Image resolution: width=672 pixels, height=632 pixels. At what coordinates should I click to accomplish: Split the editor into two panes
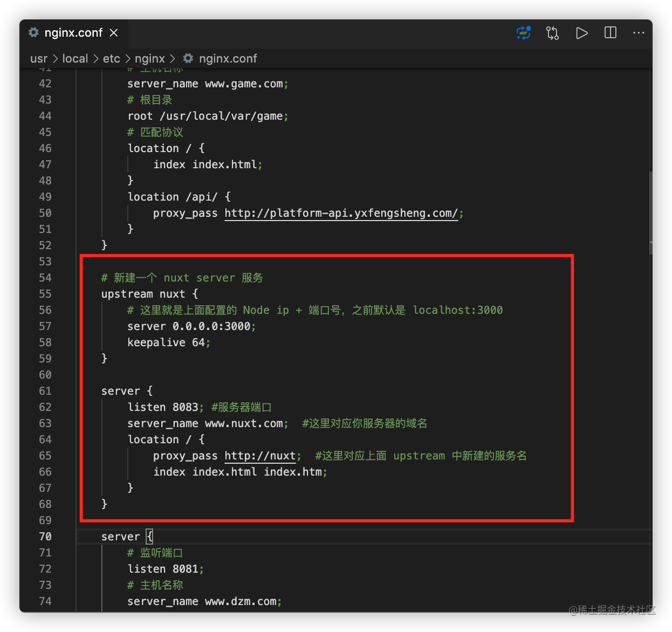click(610, 33)
